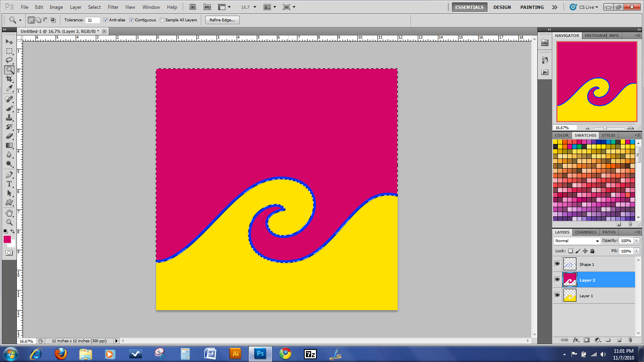Click the Refine Edge button
This screenshot has height=362, width=644.
point(222,20)
